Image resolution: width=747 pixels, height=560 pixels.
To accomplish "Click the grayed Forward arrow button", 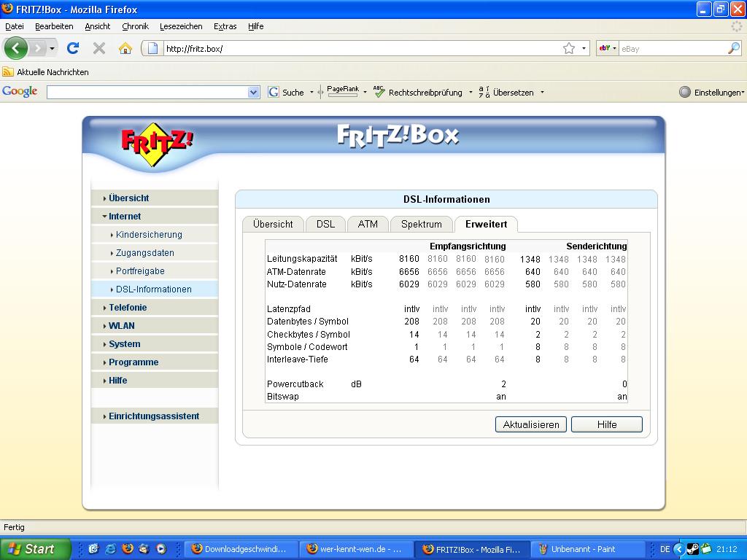I will pos(38,48).
